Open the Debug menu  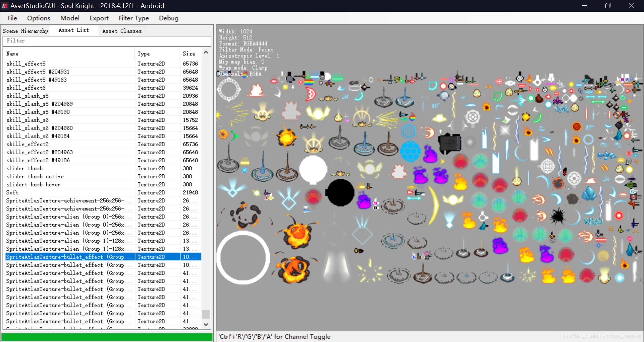click(168, 18)
